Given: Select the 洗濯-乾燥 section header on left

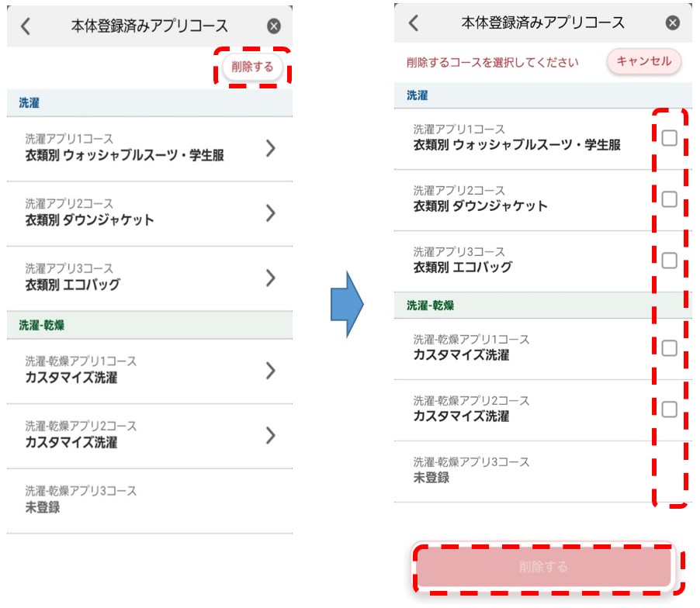Looking at the screenshot, I should pyautogui.click(x=150, y=325).
